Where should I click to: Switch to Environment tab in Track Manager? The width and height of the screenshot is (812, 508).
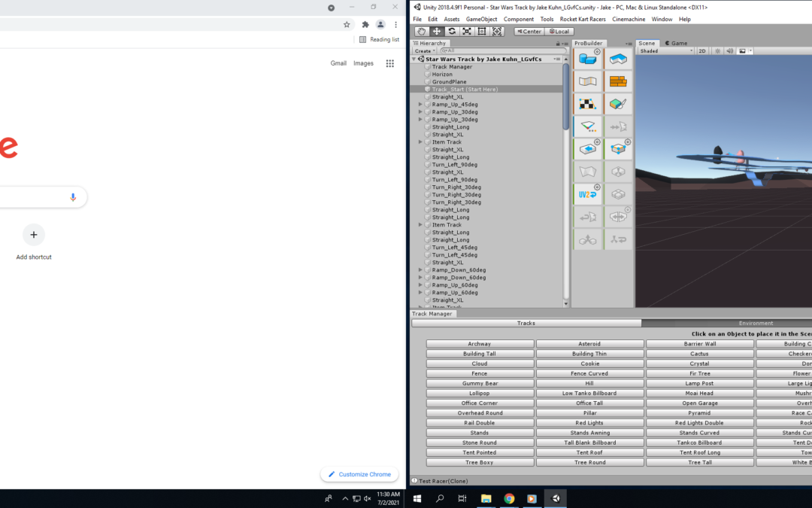[726, 323]
